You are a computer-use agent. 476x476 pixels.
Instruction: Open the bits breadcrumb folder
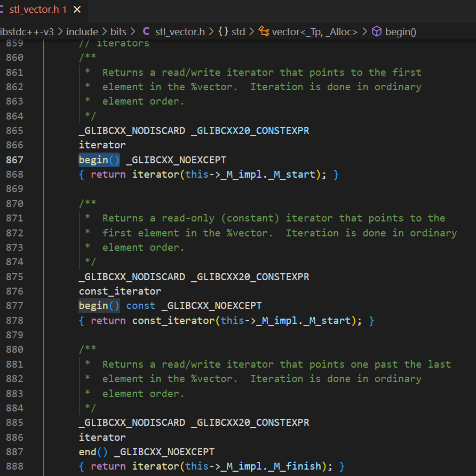coord(118,31)
